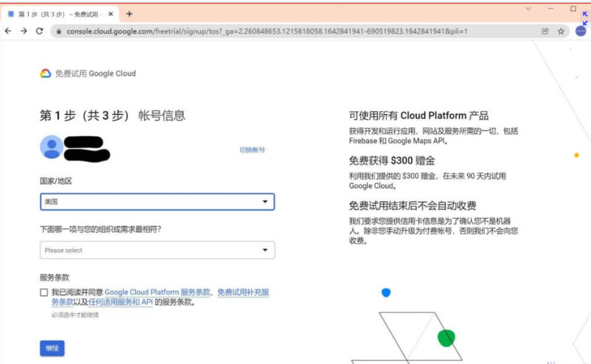Click the Google Cloud logo
591x364 pixels.
tap(45, 73)
